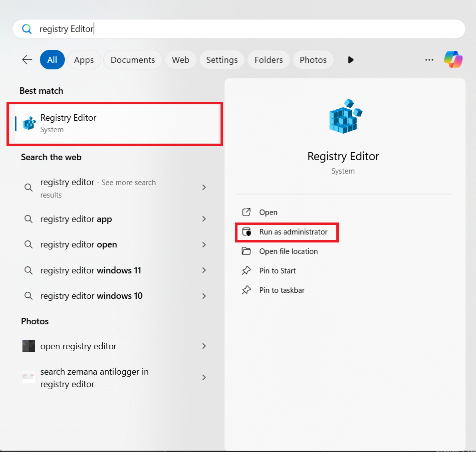Open thumbnail for 'open registry editor' photo
Viewport: 476px width, 452px height.
[28, 346]
